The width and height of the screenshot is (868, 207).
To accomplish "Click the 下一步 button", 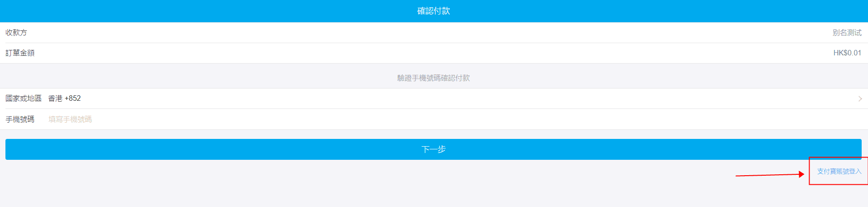I will click(x=433, y=149).
